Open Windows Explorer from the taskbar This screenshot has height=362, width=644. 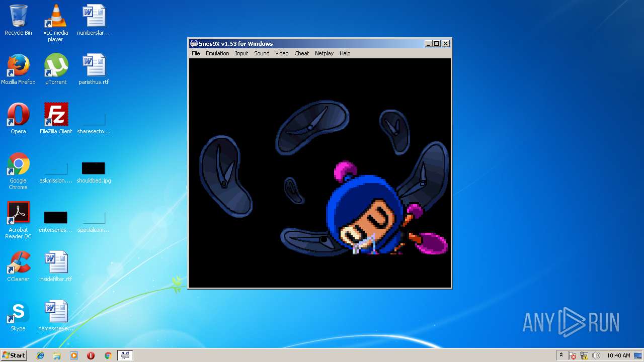pos(57,355)
